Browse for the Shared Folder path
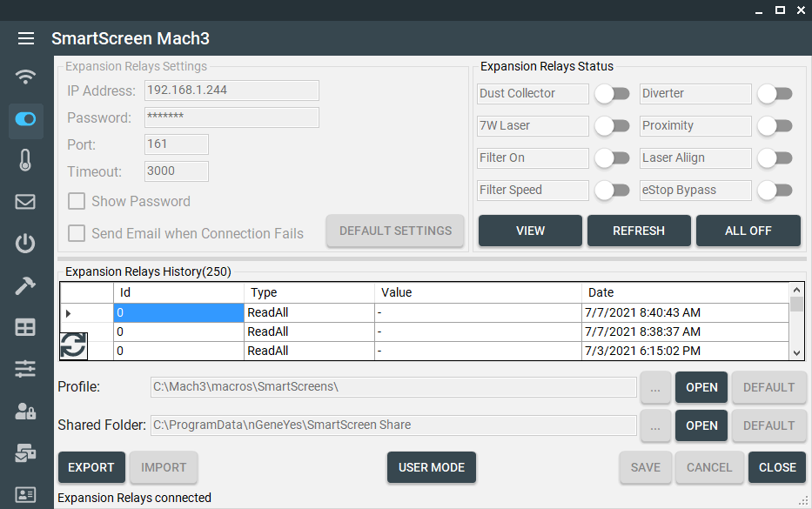812x509 pixels. [x=655, y=425]
